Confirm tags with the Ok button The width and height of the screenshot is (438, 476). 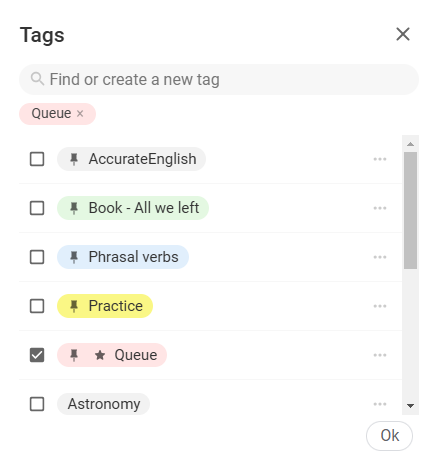coord(389,436)
